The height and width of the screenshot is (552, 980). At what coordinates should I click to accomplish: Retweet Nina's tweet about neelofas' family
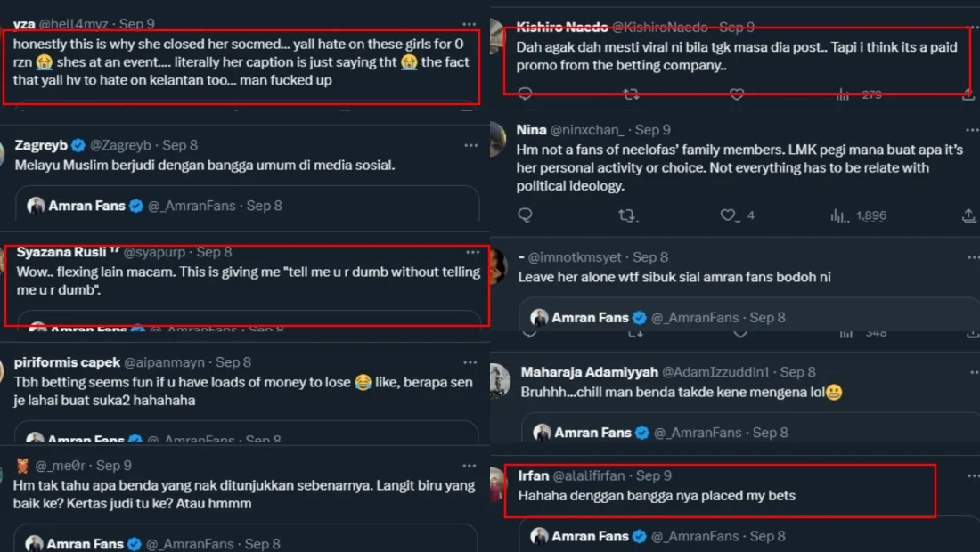pos(628,215)
